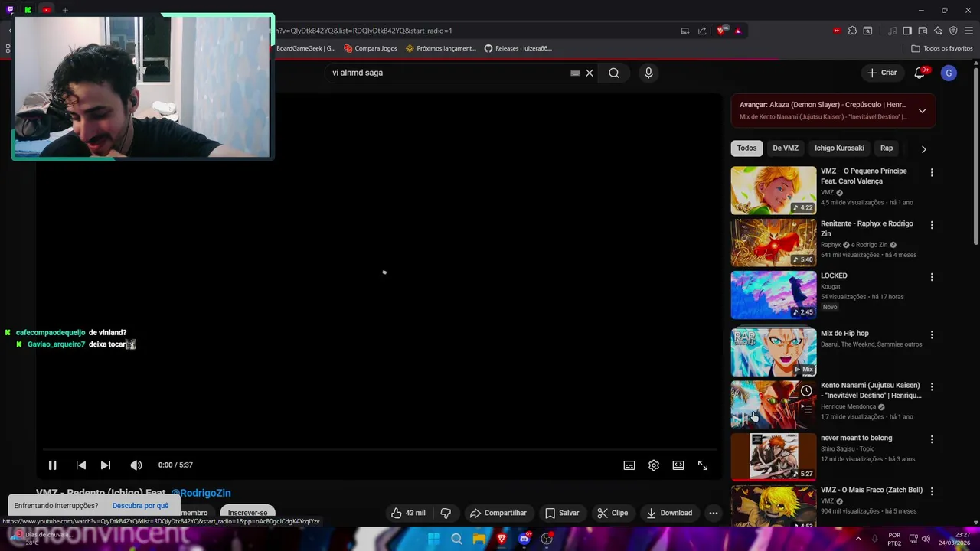Open the Compartilhar share dialog
Viewport: 980px width, 551px height.
tap(498, 513)
